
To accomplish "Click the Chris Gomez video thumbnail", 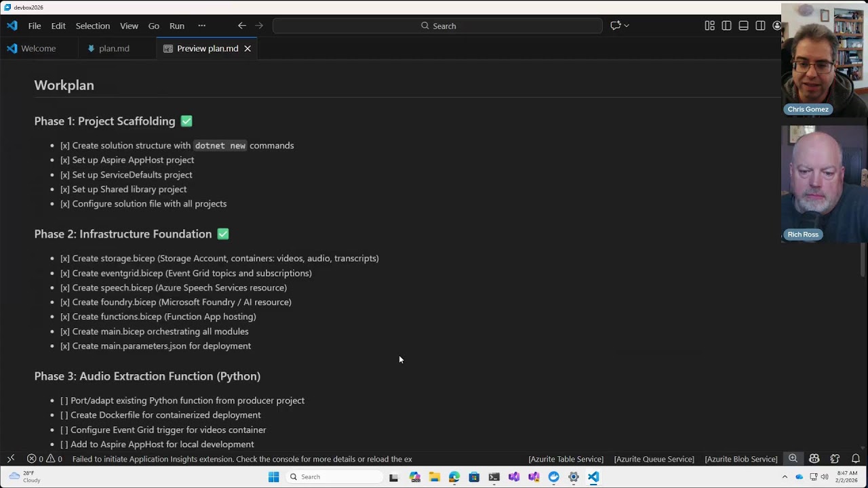I will [x=825, y=60].
